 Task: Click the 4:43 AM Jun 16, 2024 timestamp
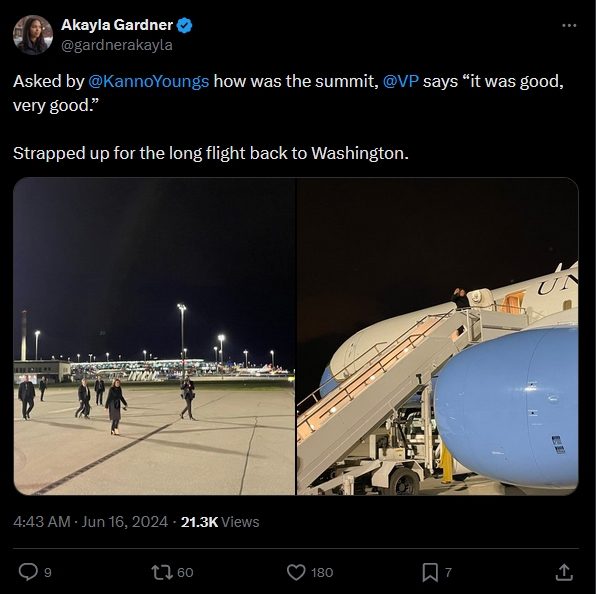pyautogui.click(x=90, y=521)
